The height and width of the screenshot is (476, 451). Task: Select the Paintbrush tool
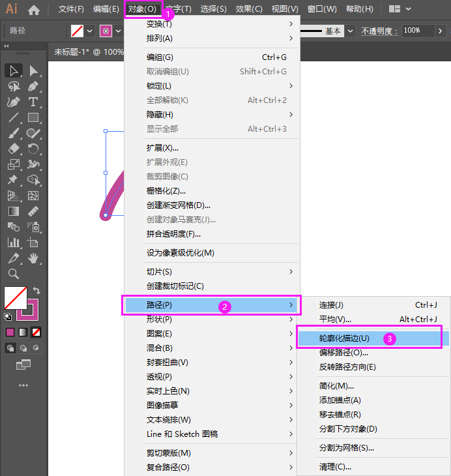[13, 133]
